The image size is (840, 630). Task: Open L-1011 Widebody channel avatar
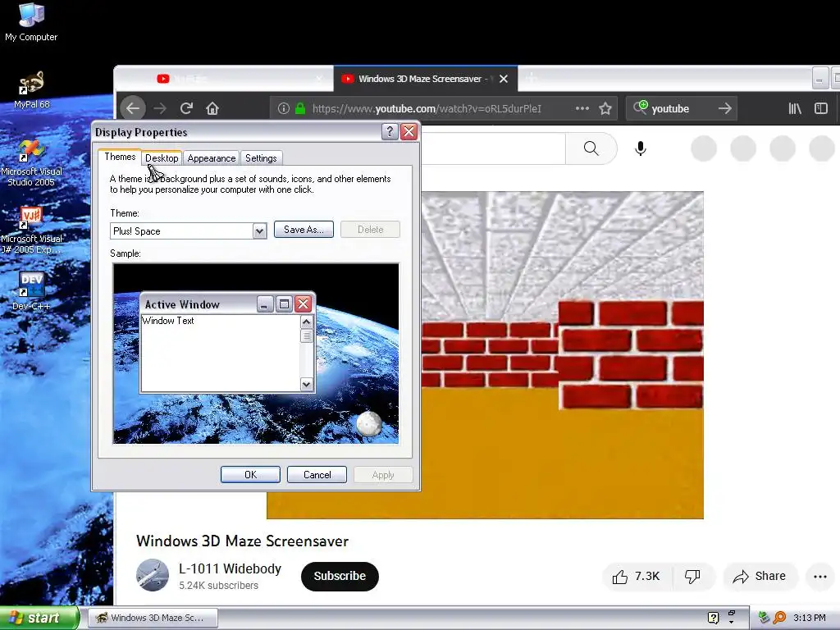coord(152,575)
